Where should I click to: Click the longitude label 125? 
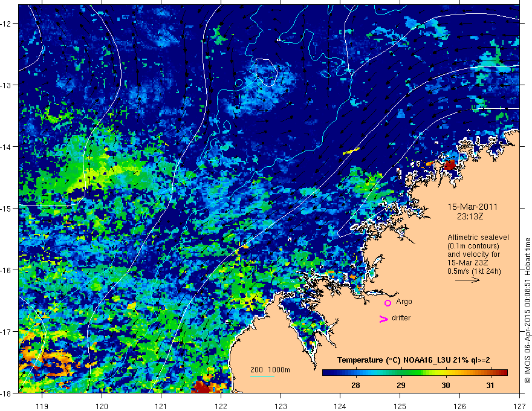tap(400, 406)
